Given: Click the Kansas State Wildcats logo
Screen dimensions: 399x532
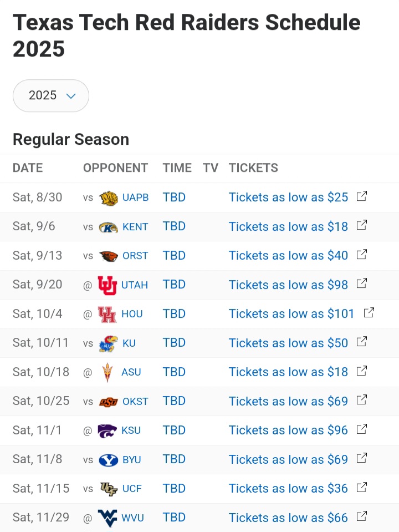Looking at the screenshot, I should pos(107,431).
